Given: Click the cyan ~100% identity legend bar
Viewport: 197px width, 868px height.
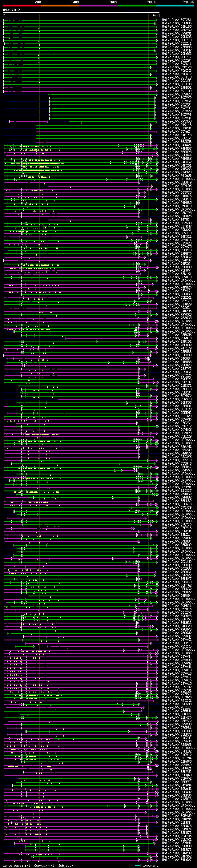Looking at the screenshot, I should [175, 6].
